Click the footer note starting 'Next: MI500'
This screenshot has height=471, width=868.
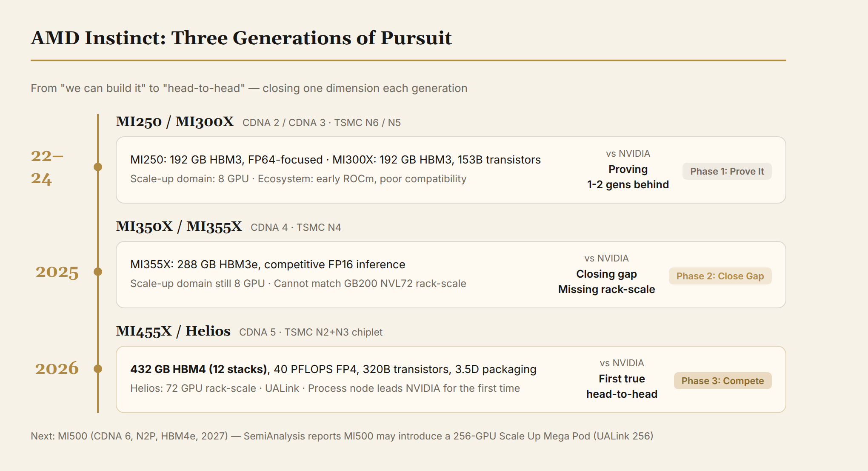342,436
